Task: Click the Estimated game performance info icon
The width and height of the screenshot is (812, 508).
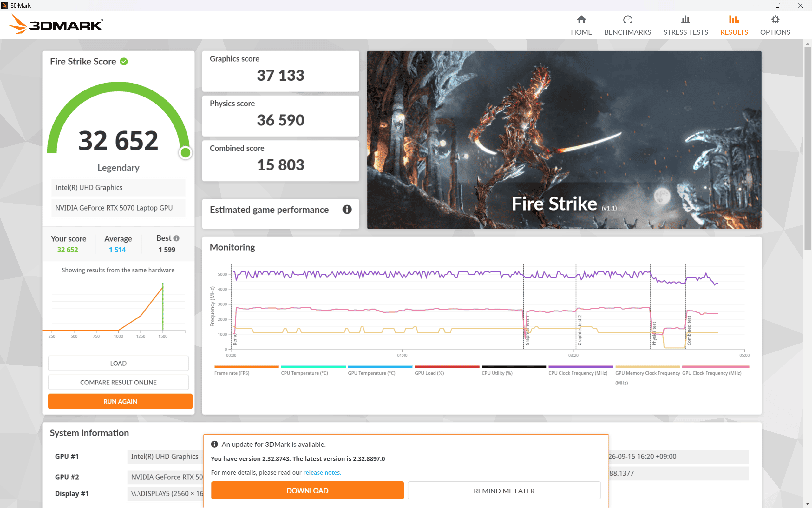Action: click(347, 210)
